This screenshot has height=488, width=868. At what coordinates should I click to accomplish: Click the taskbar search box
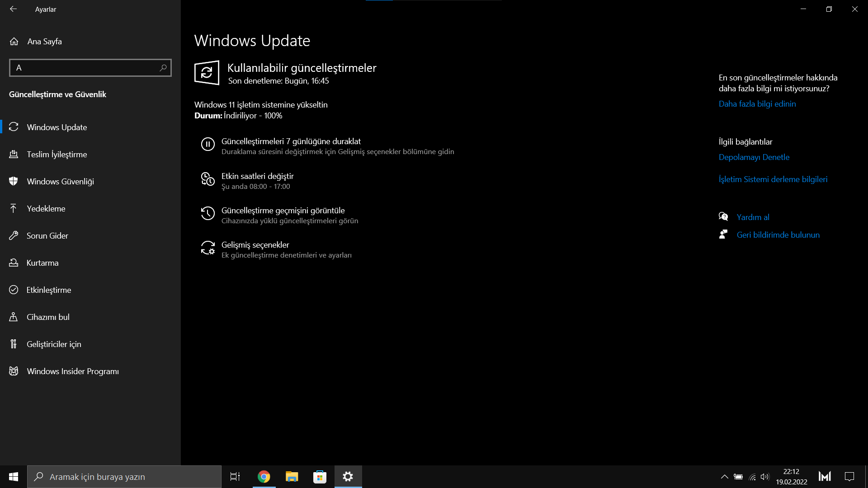(x=124, y=477)
